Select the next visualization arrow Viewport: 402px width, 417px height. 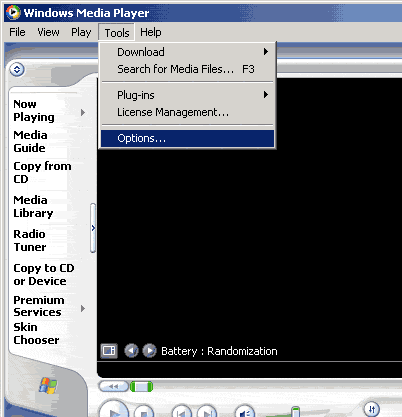click(x=149, y=351)
